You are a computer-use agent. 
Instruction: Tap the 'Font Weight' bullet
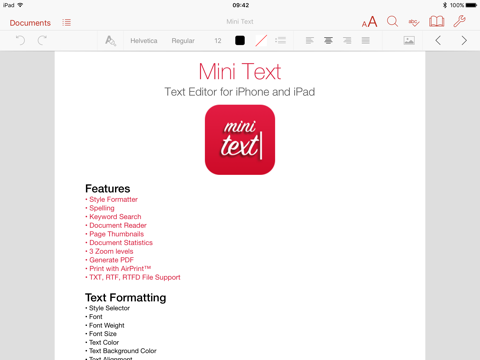[105, 325]
